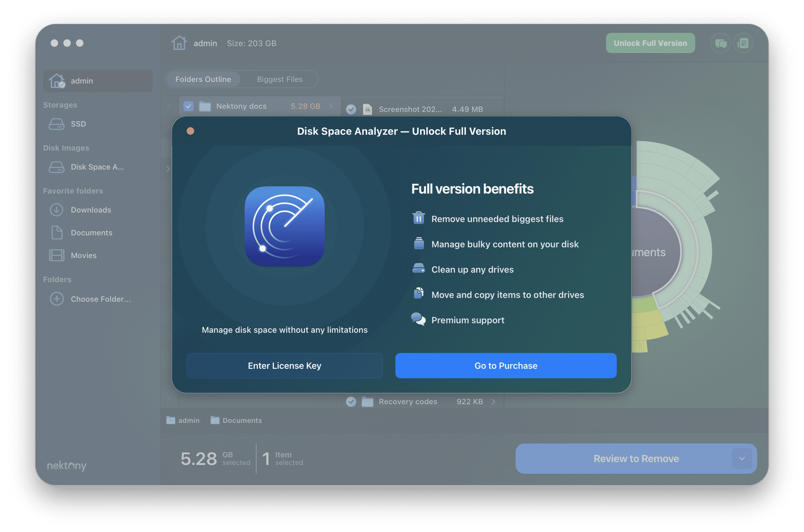Click the Unlock Full Version button

coord(650,43)
